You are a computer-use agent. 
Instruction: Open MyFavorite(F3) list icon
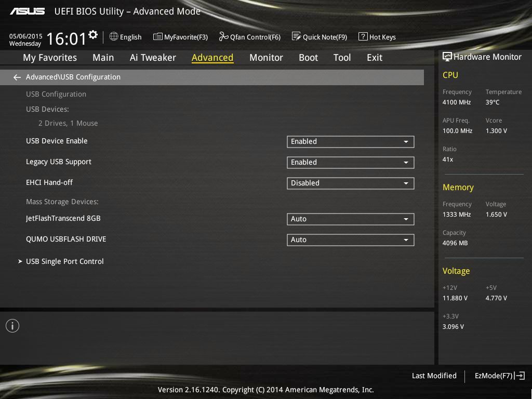157,37
